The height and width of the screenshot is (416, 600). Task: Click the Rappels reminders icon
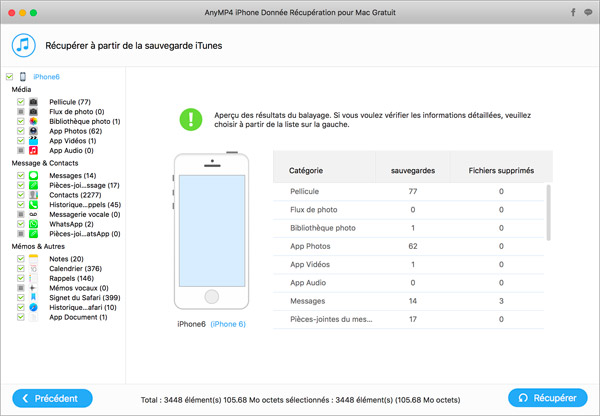click(33, 278)
